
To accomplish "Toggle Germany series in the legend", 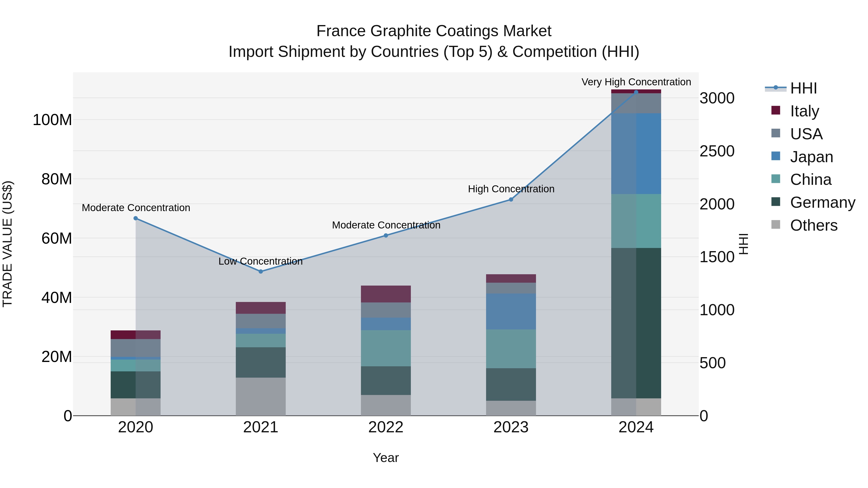I will (x=813, y=202).
